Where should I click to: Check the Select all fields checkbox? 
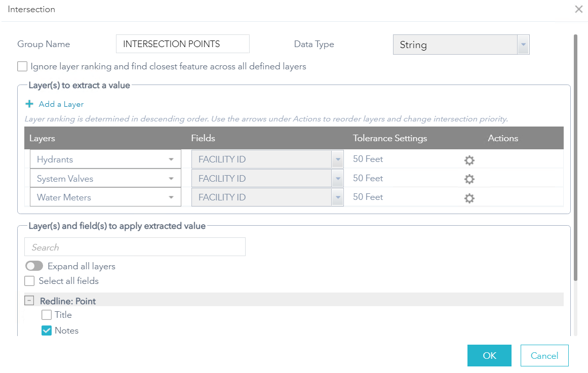click(x=30, y=281)
